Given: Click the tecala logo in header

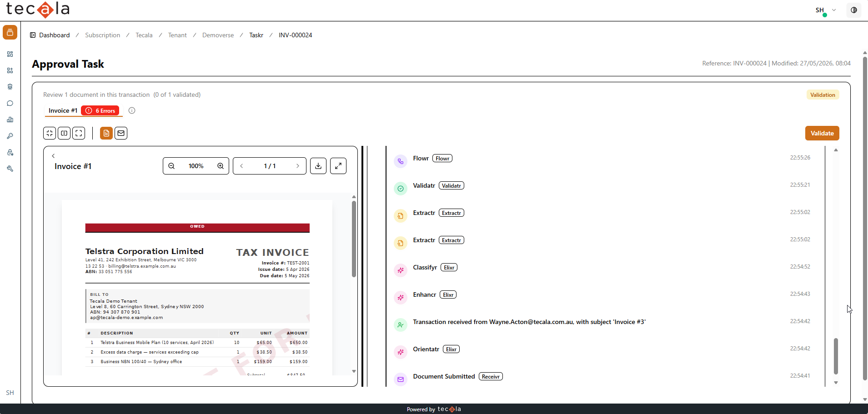Looking at the screenshot, I should click(x=38, y=10).
